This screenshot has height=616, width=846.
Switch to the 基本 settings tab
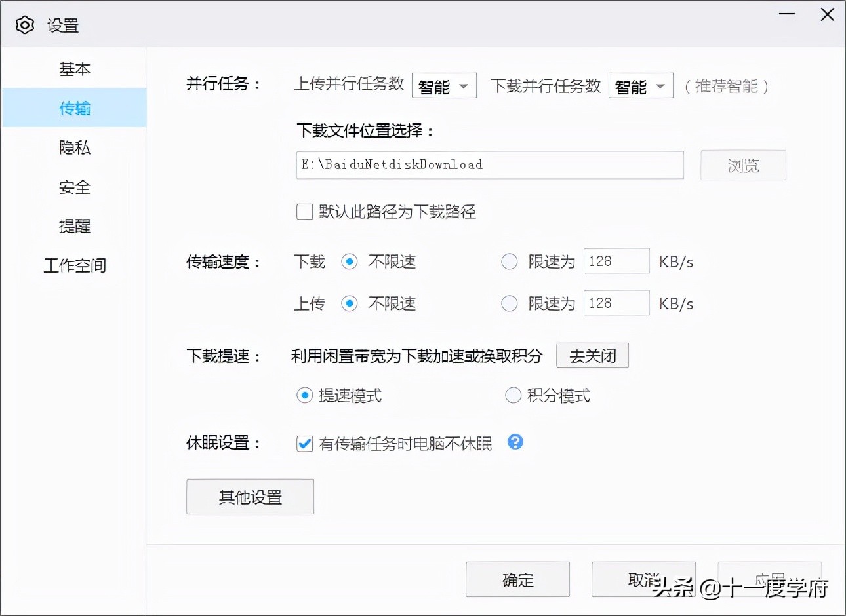tap(74, 69)
